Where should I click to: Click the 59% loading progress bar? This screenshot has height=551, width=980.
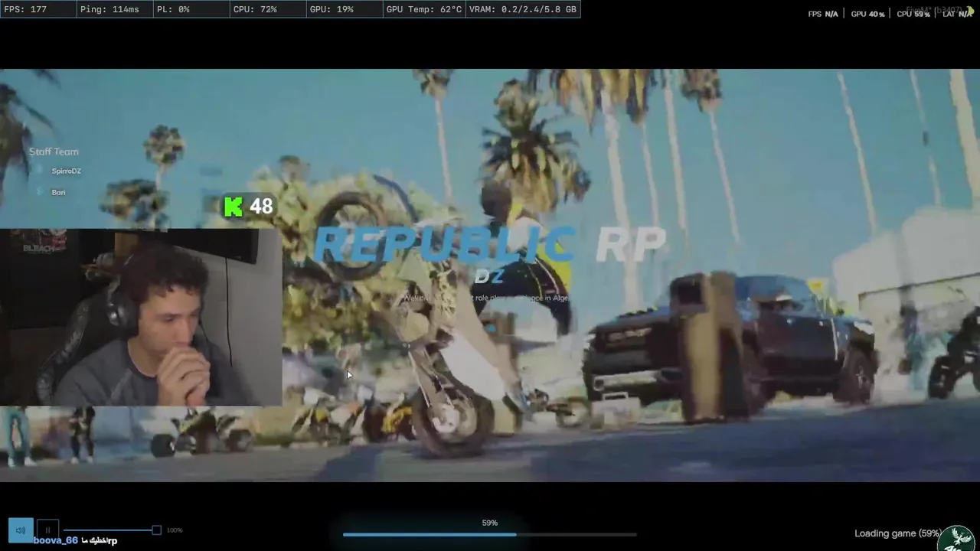(489, 534)
